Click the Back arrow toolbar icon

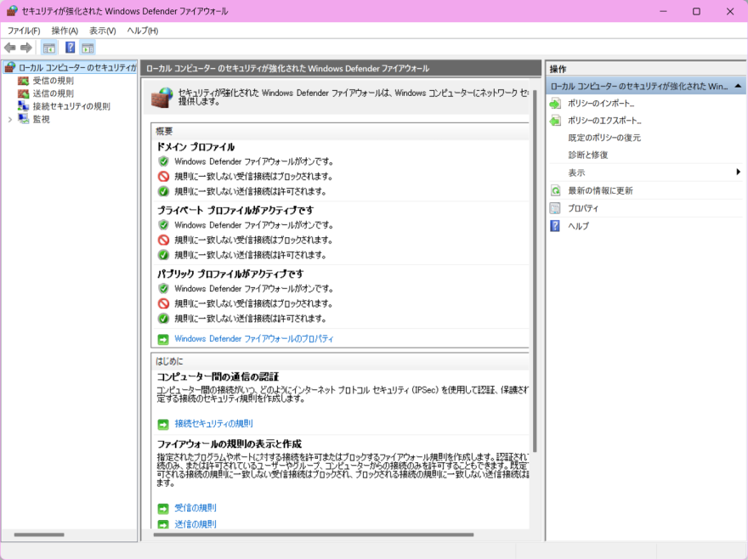point(10,48)
